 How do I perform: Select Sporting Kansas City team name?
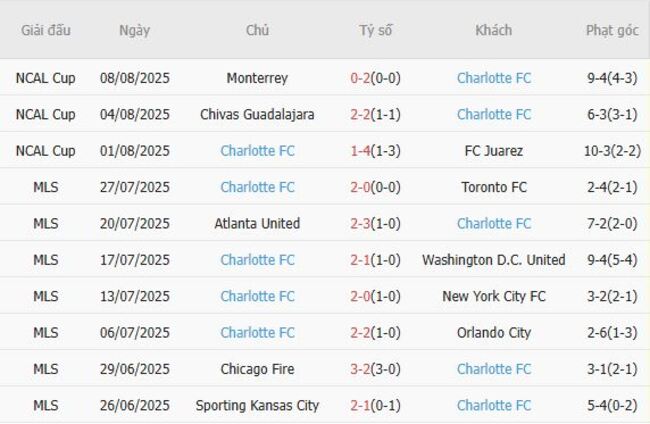click(x=257, y=405)
